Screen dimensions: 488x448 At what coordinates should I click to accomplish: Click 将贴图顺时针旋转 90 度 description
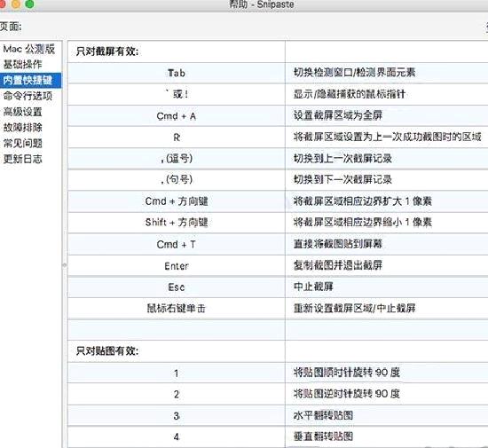pyautogui.click(x=347, y=373)
